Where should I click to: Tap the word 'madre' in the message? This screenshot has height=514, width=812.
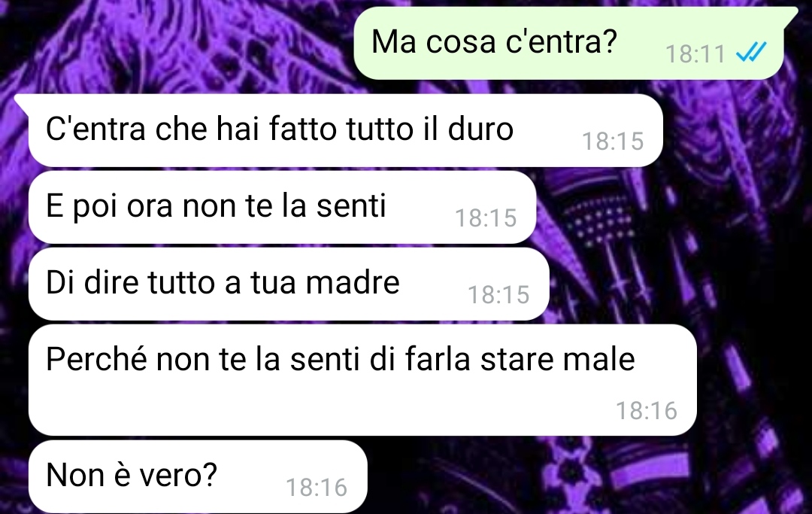[x=353, y=282]
